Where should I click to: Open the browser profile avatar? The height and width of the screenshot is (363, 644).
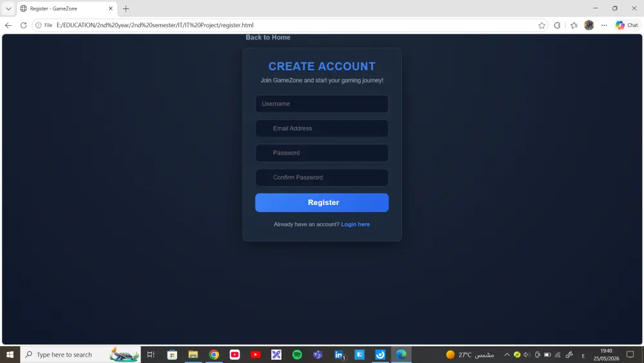pyautogui.click(x=589, y=25)
